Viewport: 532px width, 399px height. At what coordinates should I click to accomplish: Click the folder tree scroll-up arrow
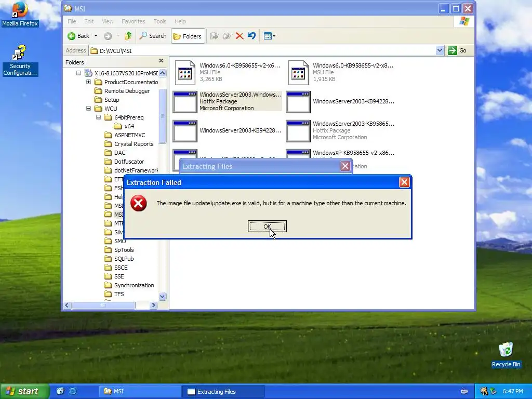point(163,73)
